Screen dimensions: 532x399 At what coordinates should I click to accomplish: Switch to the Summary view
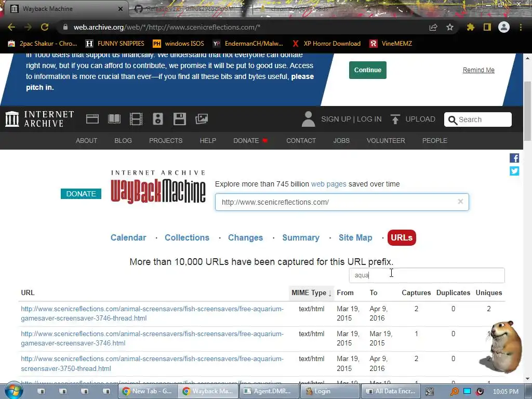301,237
